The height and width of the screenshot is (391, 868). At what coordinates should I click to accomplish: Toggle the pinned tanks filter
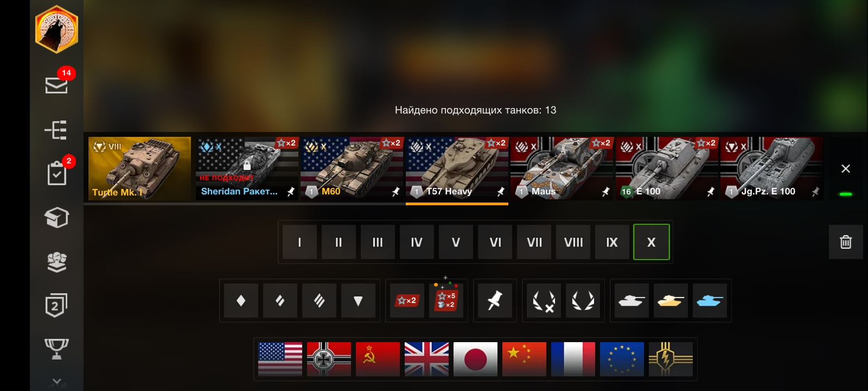coord(494,300)
